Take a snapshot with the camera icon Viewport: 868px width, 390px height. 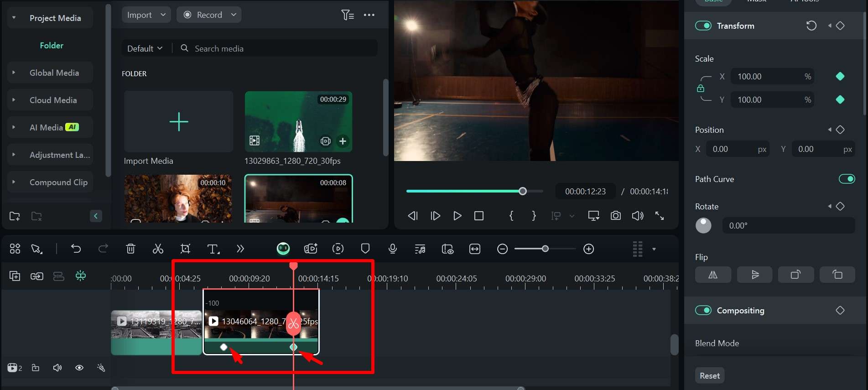[x=616, y=216]
